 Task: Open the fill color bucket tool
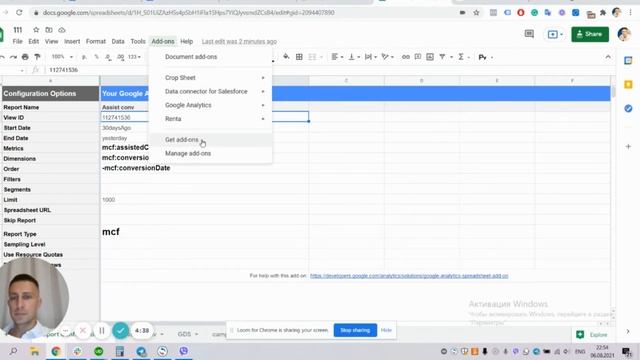coord(286,56)
